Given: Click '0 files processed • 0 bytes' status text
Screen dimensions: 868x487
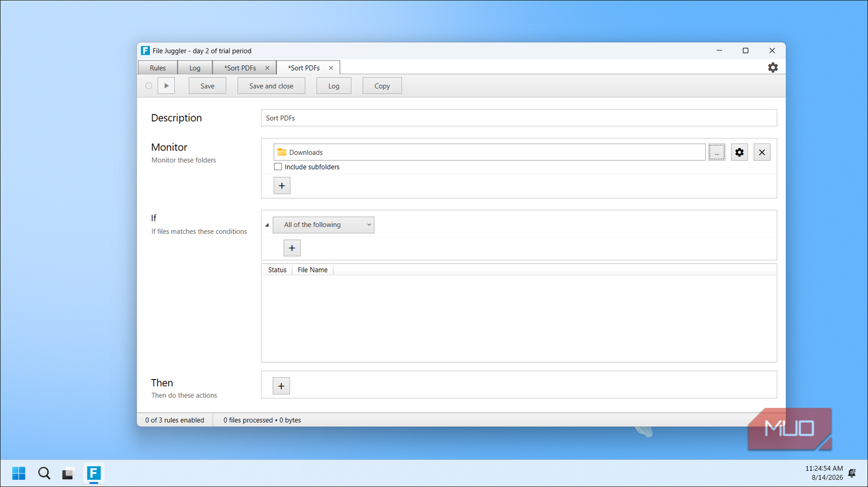Looking at the screenshot, I should pyautogui.click(x=262, y=420).
